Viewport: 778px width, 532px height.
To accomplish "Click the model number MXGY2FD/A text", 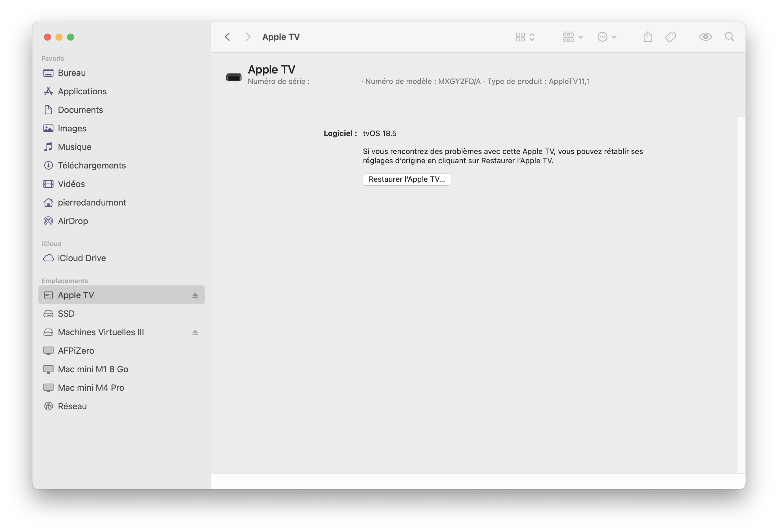I will pyautogui.click(x=459, y=81).
